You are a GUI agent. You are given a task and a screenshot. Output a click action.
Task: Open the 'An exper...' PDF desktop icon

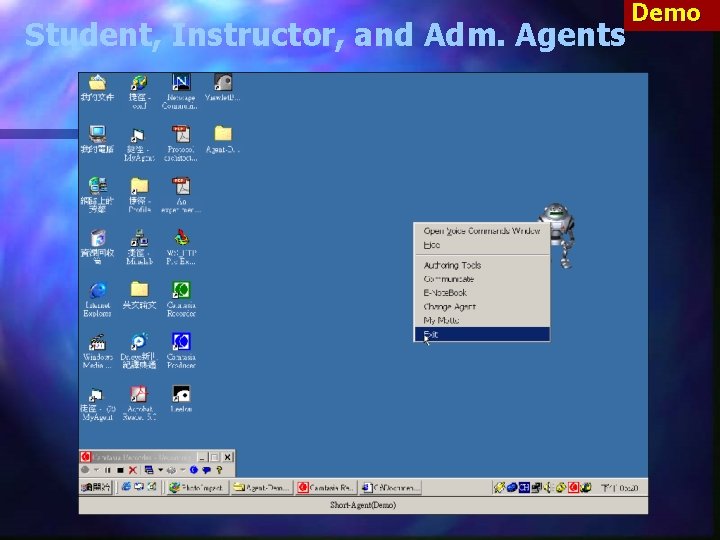pos(181,195)
